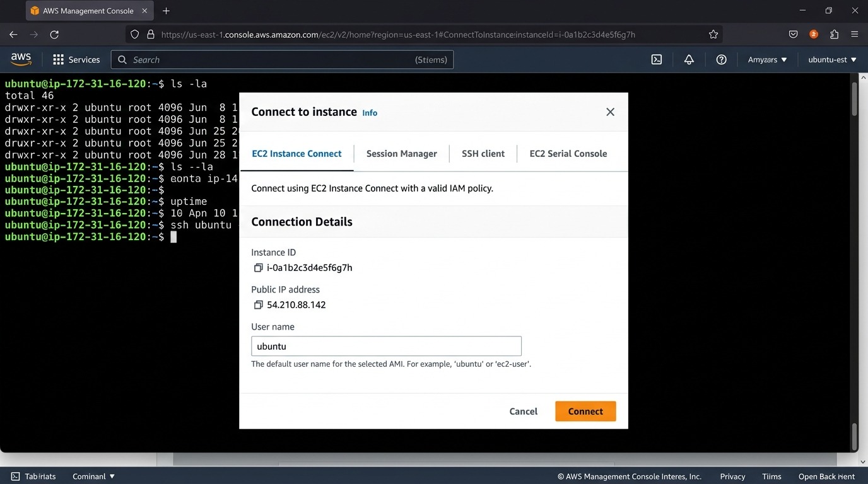The width and height of the screenshot is (868, 484).
Task: Click the 'uptime' command in the terminal
Action: [189, 202]
